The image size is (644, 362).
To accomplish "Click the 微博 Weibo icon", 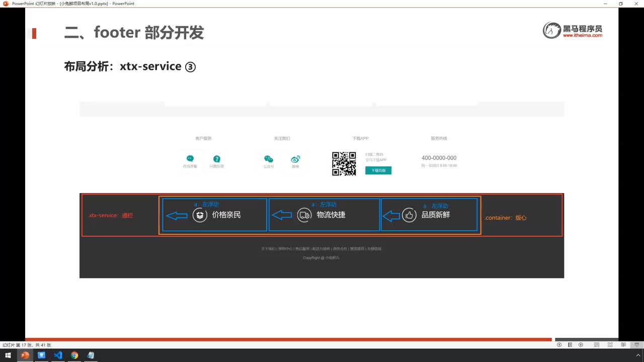I will pyautogui.click(x=295, y=159).
